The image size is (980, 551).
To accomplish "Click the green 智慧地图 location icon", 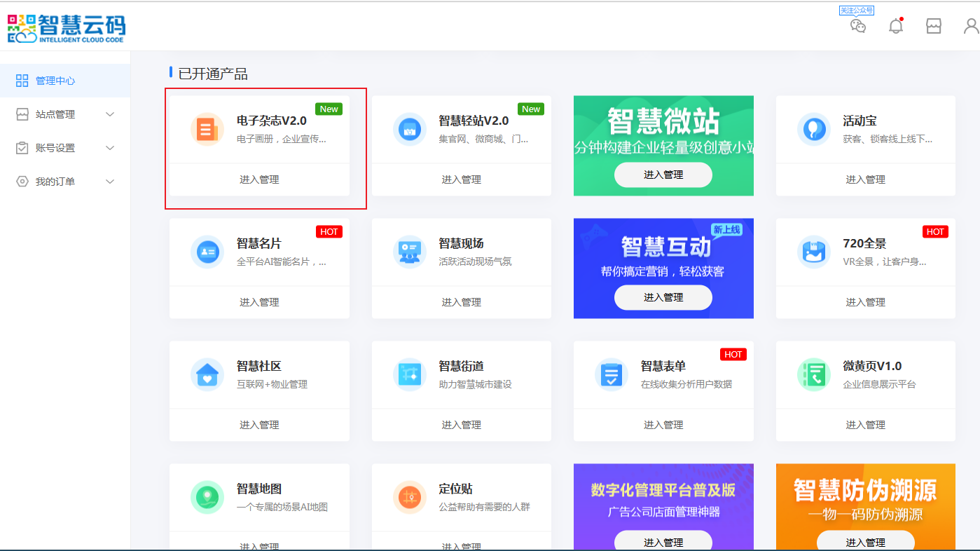I will 207,497.
